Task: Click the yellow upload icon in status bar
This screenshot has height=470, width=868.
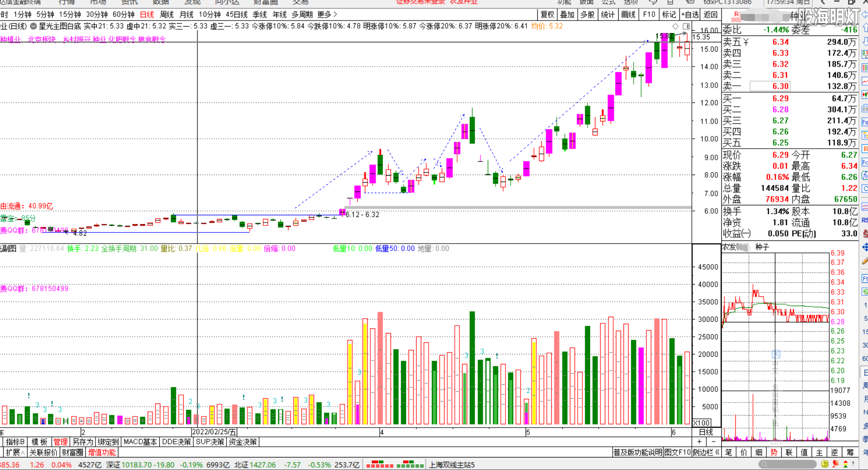Action: pos(825,464)
